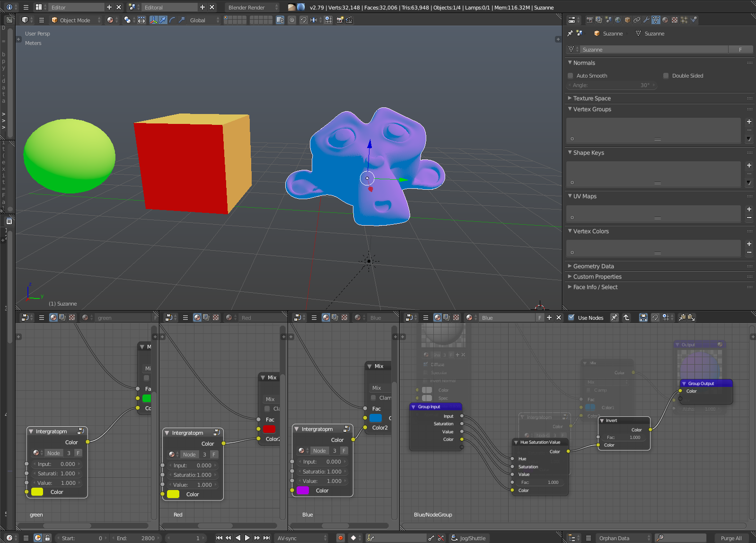Open the World properties tab (globe icon)
Screen dimensions: 756x543
(618, 20)
